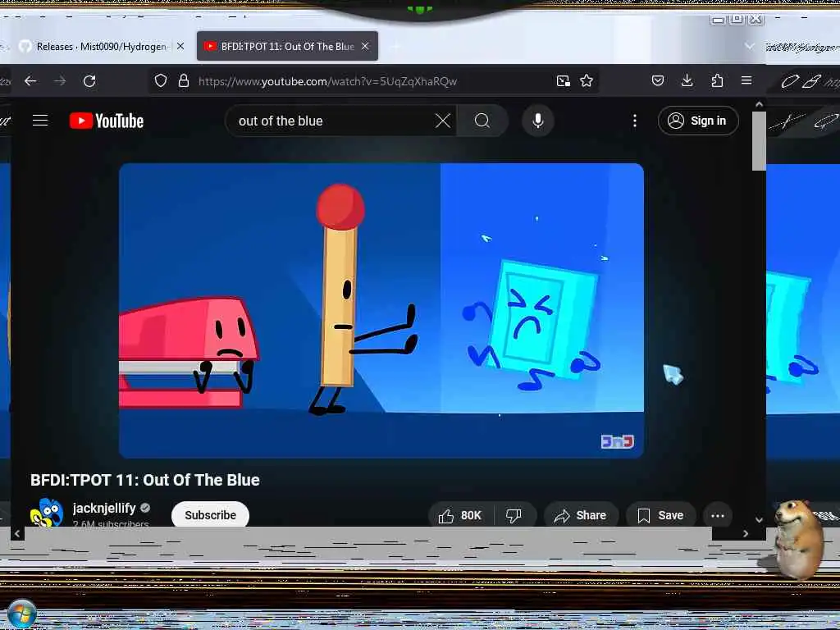The width and height of the screenshot is (840, 630).
Task: Open the Firefox hamburger application menu
Action: click(746, 80)
